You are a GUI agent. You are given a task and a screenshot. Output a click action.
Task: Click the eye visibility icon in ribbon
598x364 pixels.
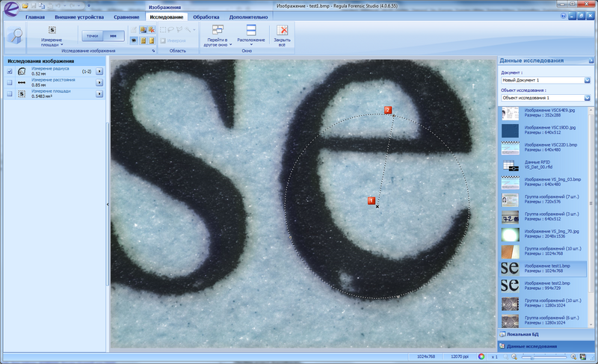(133, 41)
